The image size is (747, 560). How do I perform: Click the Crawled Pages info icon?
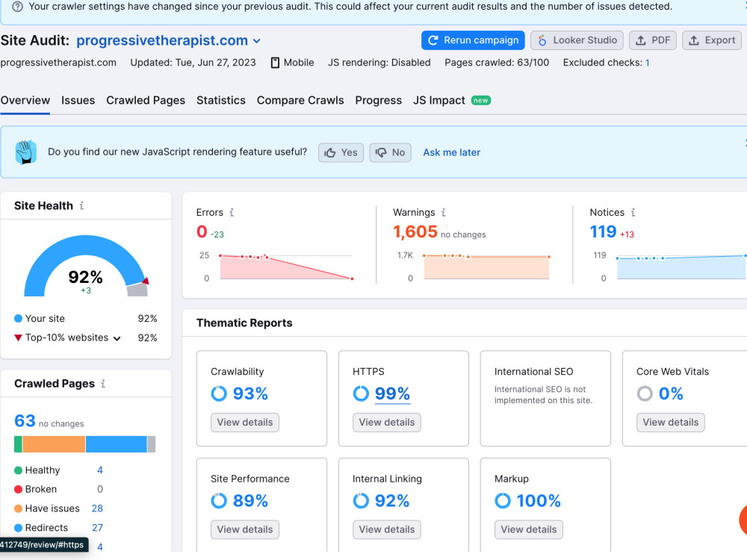point(103,383)
